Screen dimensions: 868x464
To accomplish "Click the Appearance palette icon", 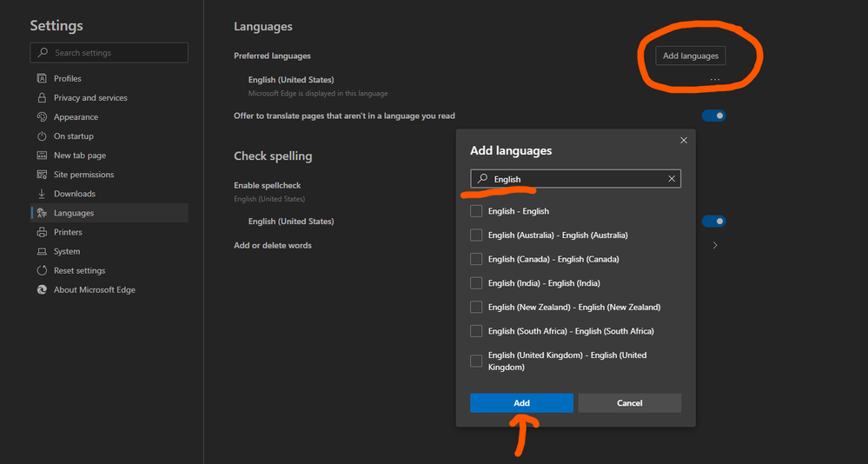I will (42, 116).
